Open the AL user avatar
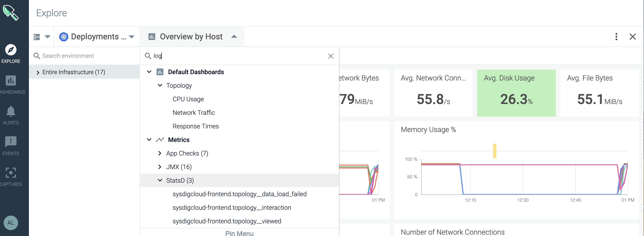Screen dimensions: 644x236 [11, 223]
